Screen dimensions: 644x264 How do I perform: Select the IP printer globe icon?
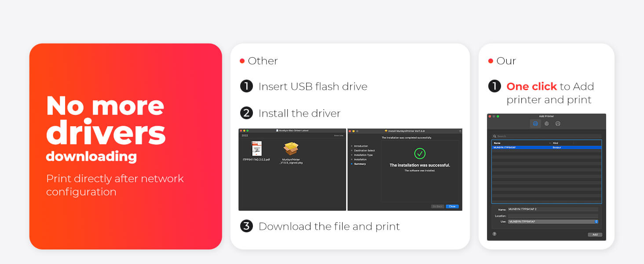tap(546, 124)
